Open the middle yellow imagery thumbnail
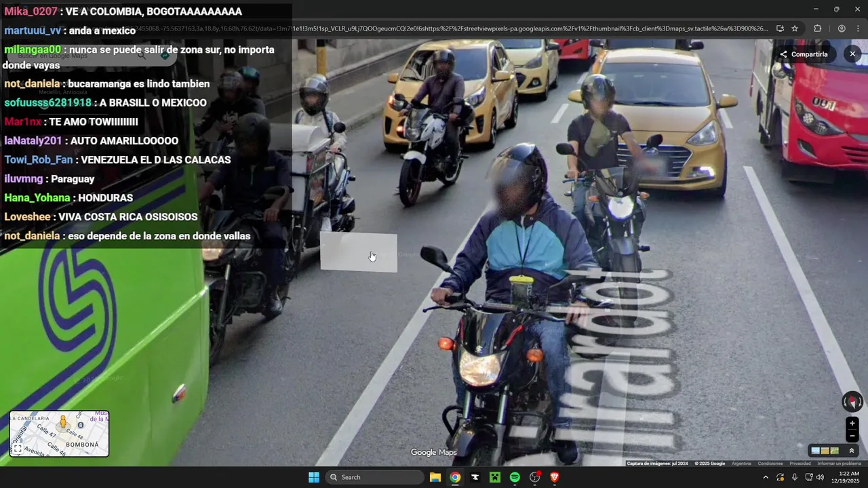 [825, 451]
